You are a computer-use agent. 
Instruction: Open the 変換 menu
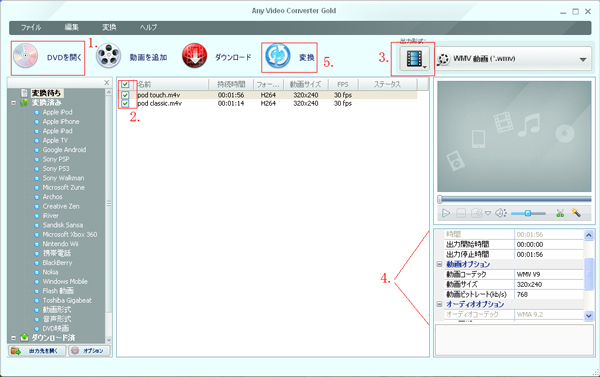click(109, 28)
